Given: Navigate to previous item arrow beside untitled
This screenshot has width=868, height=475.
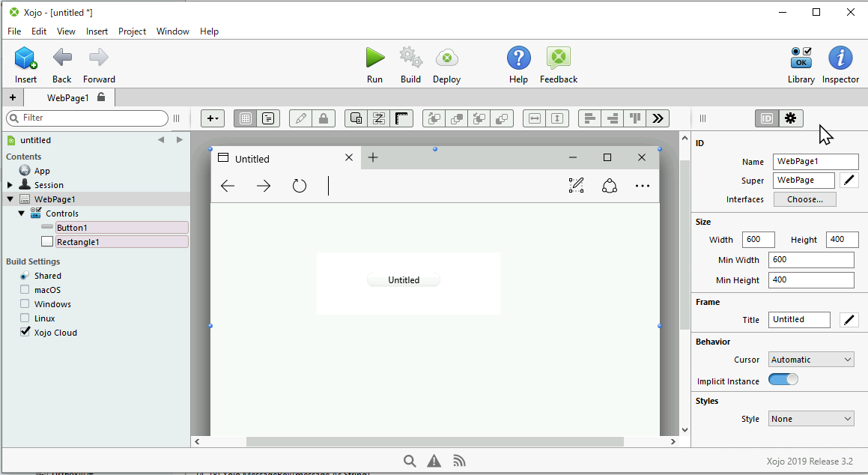Looking at the screenshot, I should pyautogui.click(x=161, y=139).
